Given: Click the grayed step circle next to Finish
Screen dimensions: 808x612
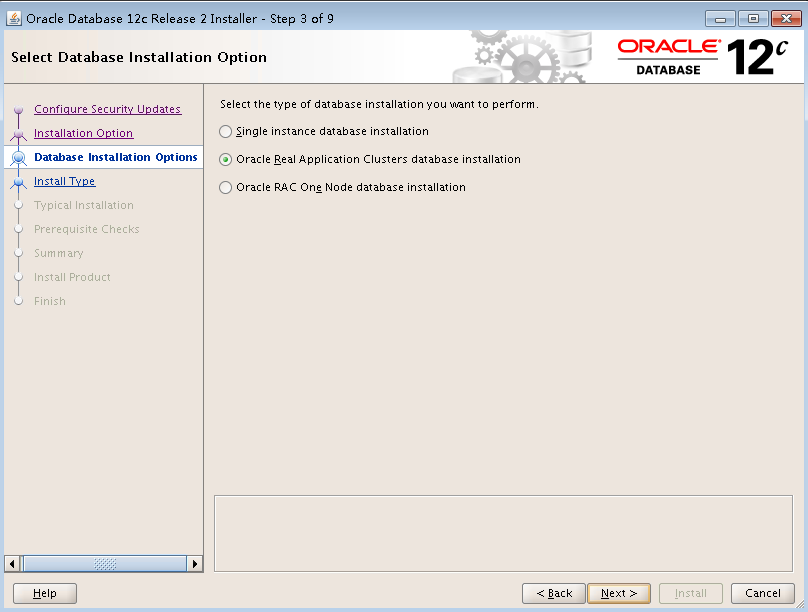Looking at the screenshot, I should tap(18, 301).
